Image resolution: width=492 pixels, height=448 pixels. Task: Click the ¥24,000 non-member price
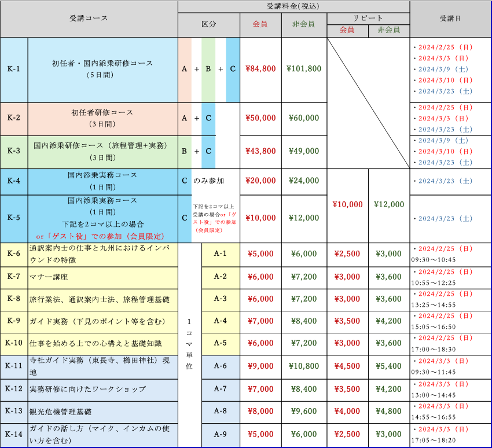pos(304,181)
